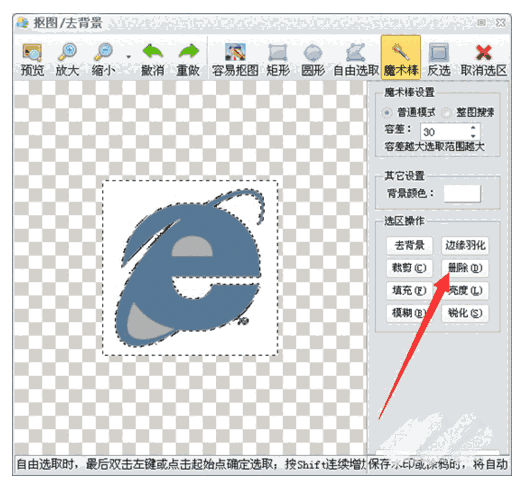Choose the 圆形 ellipse selection tool
The height and width of the screenshot is (483, 527).
[313, 60]
